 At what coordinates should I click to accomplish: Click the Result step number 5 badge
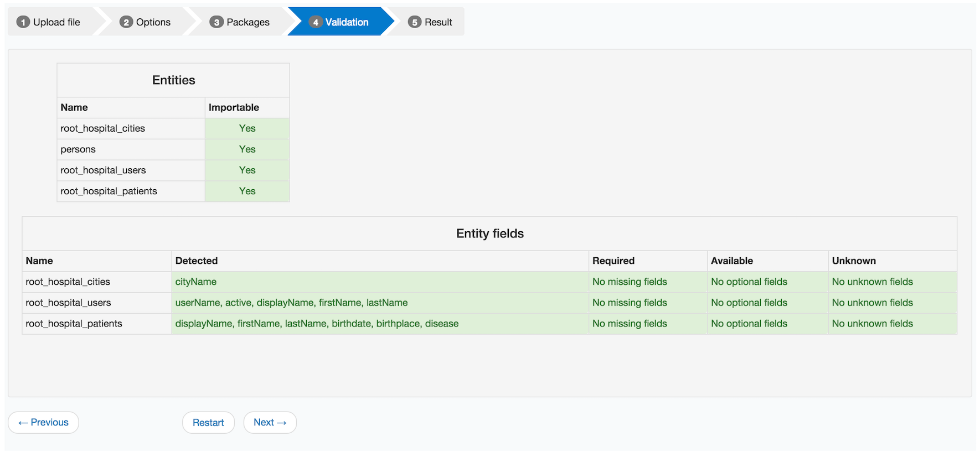pos(415,22)
